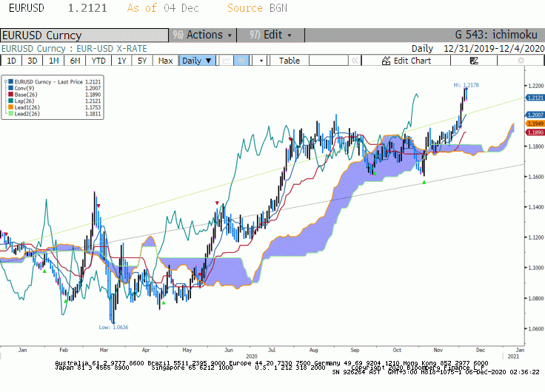The image size is (545, 392).
Task: Open the 97) Edit menu
Action: point(270,35)
